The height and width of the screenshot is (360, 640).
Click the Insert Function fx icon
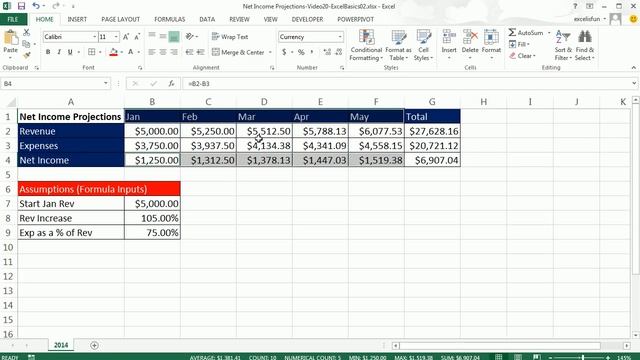coord(171,84)
